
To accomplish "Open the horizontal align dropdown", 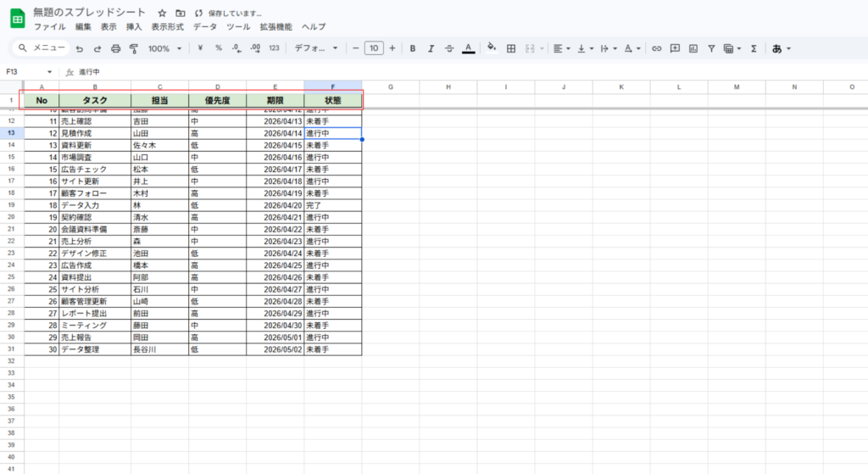I will tap(561, 48).
